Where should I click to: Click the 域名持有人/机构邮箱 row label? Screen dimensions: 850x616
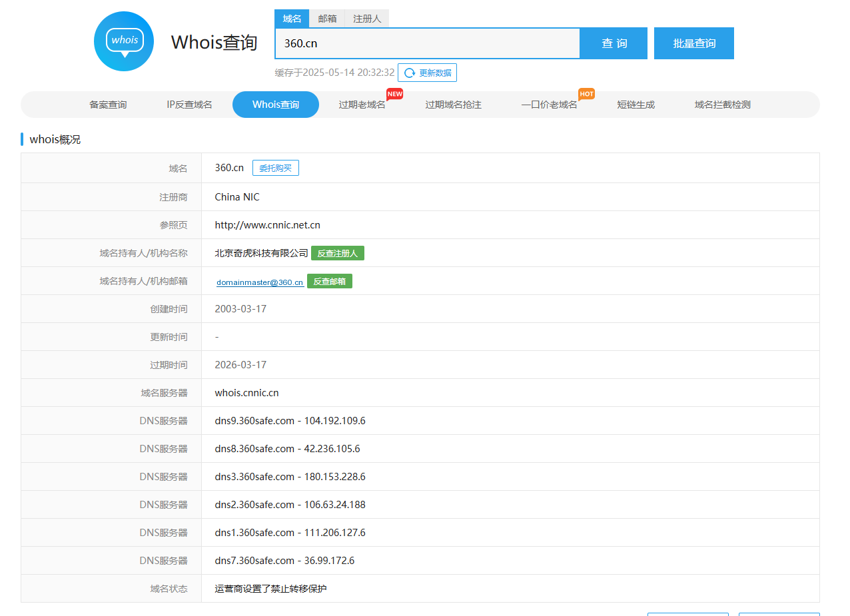click(x=143, y=281)
